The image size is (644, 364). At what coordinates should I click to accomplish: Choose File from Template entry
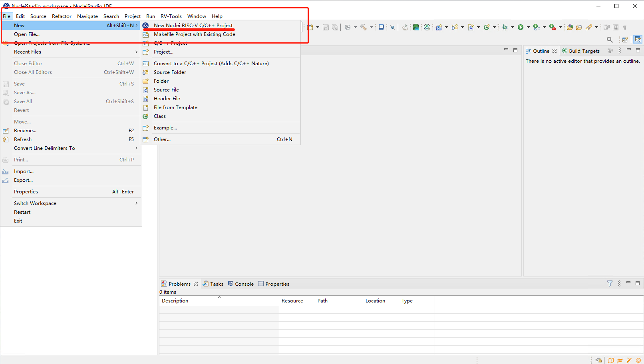(220, 107)
